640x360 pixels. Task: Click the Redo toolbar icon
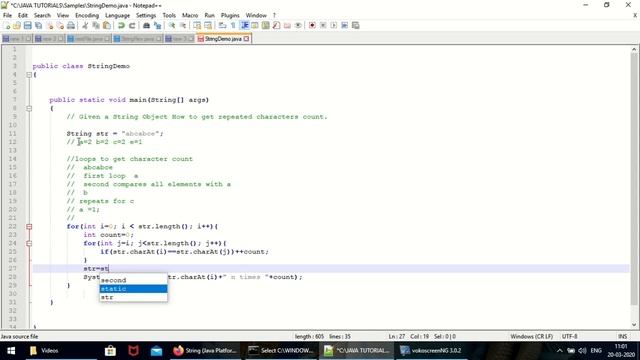pos(132,25)
